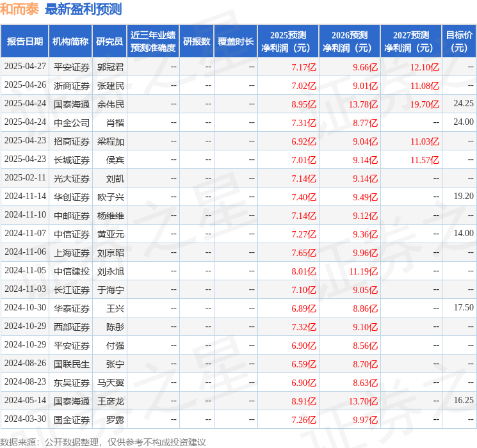Image resolution: width=477 pixels, height=448 pixels.
Task: Select 华泰证券 institution cell
Action: pyautogui.click(x=72, y=308)
